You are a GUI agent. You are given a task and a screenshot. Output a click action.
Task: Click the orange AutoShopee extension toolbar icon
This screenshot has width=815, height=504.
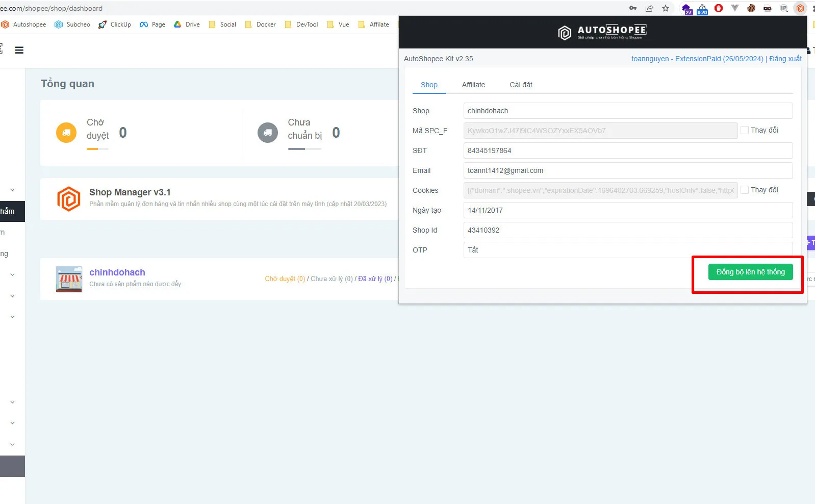(x=800, y=8)
